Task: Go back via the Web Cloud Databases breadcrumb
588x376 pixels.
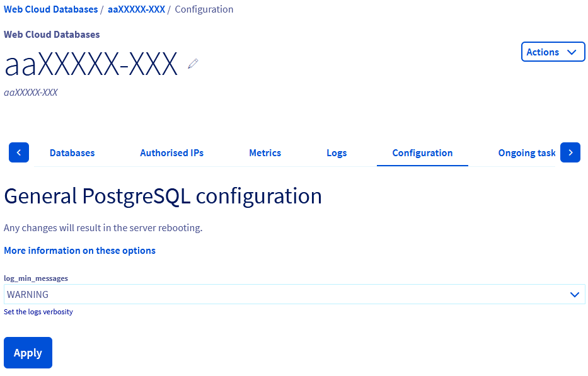Action: coord(50,9)
